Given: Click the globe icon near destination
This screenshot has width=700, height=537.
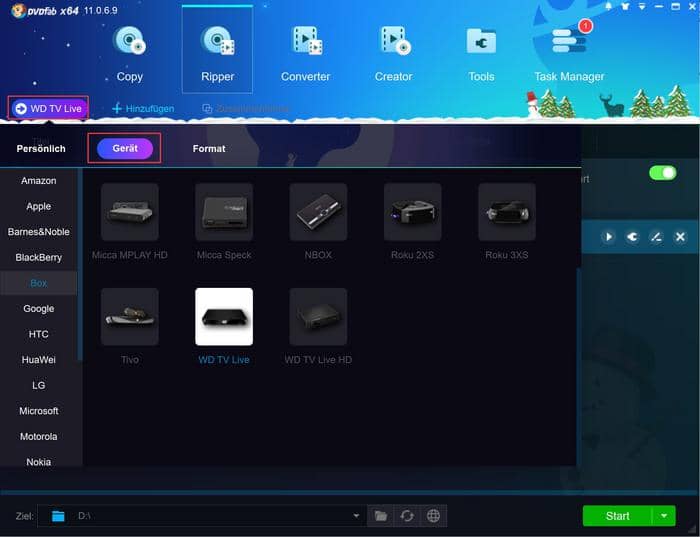Looking at the screenshot, I should 433,516.
